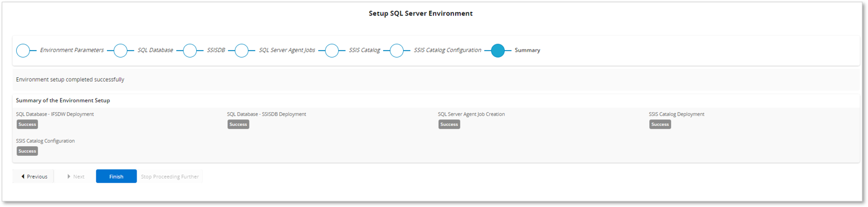Select the SSISDB step circle
Image resolution: width=868 pixels, height=207 pixels.
point(190,51)
